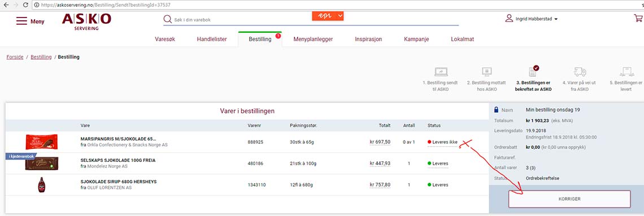Click the Hersheys syrup bottle thumbnail

click(41, 184)
